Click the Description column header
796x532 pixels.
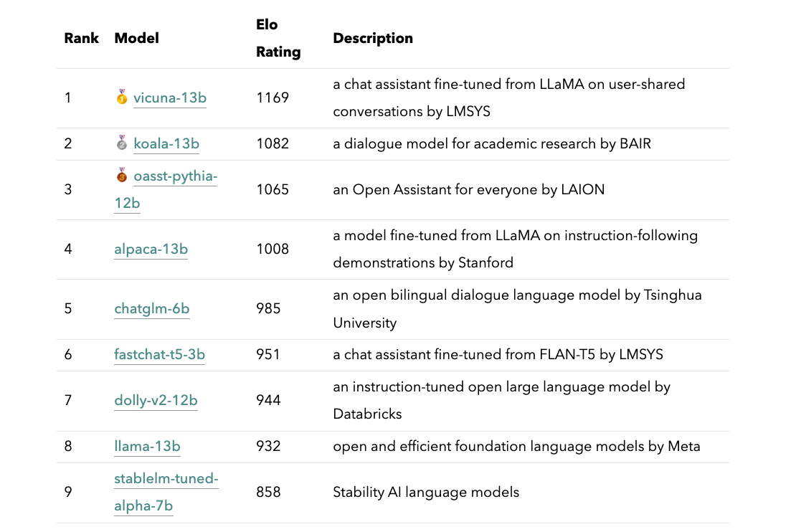(373, 38)
